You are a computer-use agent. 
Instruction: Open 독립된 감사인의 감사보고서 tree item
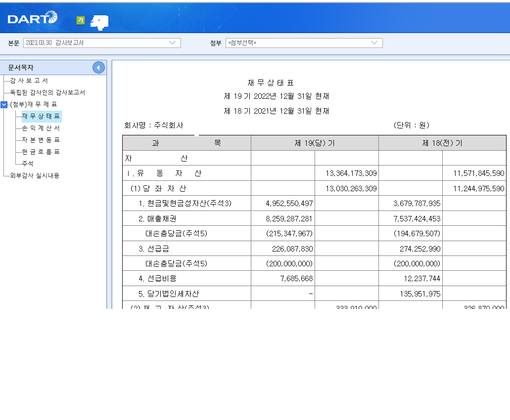coord(47,92)
